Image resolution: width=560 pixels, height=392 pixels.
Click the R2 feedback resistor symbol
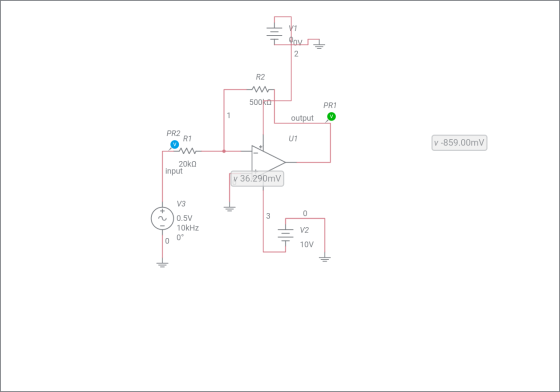point(260,89)
